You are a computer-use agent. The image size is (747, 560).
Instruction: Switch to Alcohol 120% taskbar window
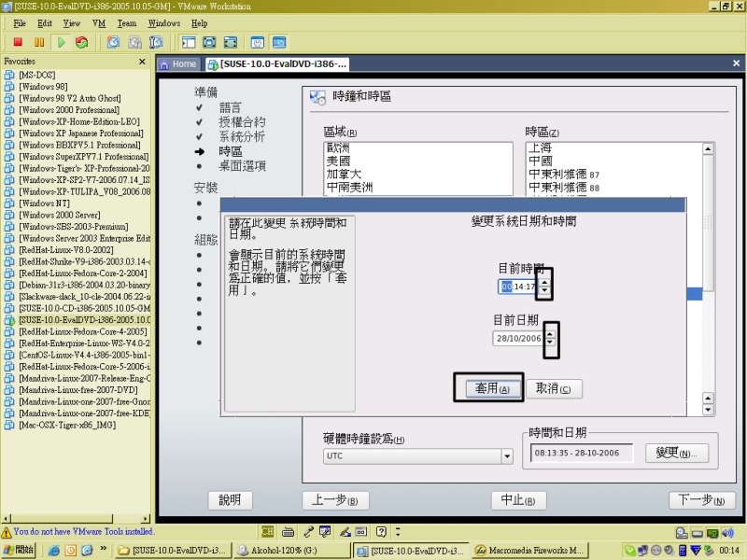click(x=291, y=551)
